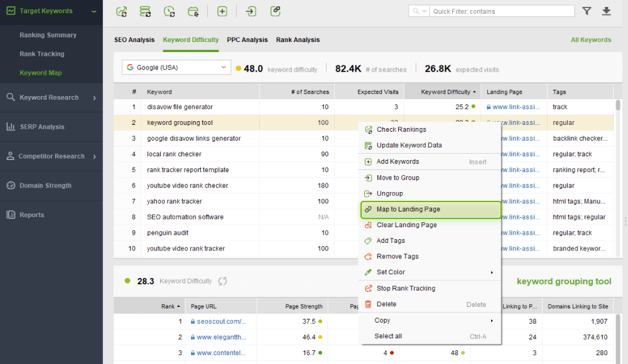Click the All Keywords link
Image resolution: width=628 pixels, height=364 pixels.
[591, 40]
